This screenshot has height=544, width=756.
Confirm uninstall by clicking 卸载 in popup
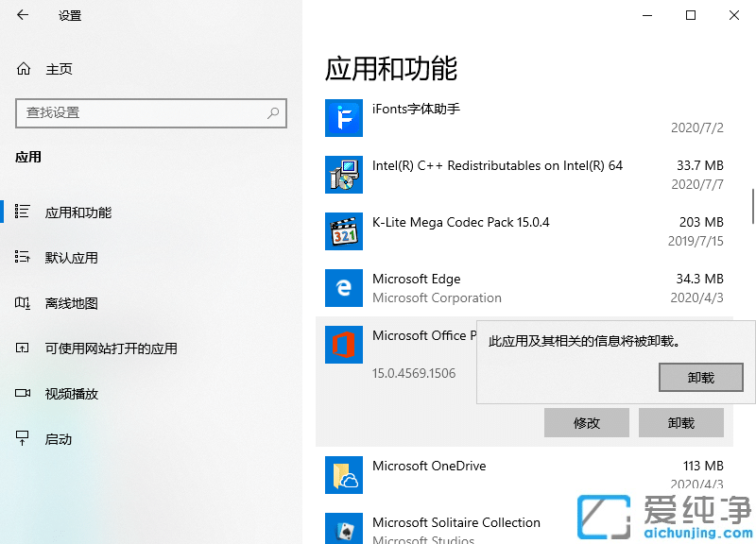700,377
